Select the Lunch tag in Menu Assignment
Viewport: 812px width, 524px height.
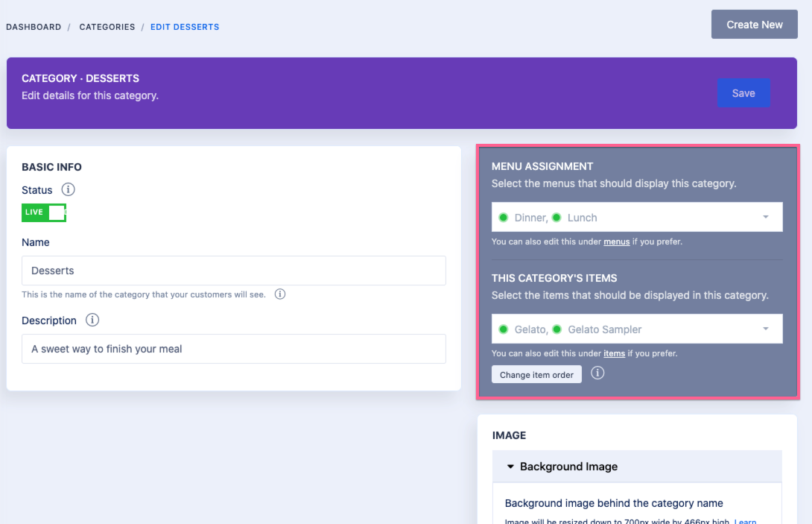click(582, 218)
